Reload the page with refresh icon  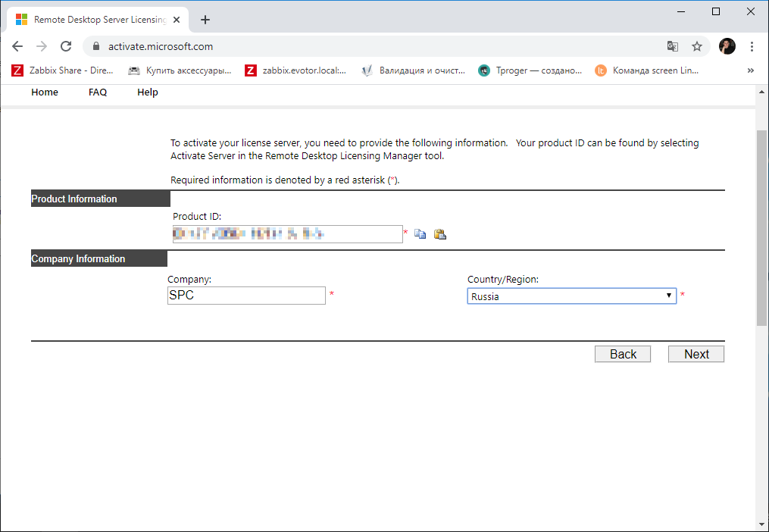(66, 47)
